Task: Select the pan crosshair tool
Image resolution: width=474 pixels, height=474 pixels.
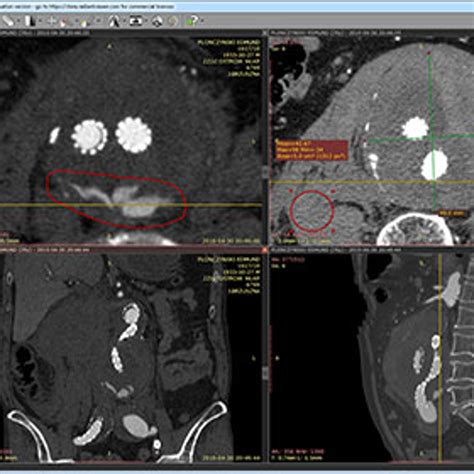Action: tap(52, 22)
